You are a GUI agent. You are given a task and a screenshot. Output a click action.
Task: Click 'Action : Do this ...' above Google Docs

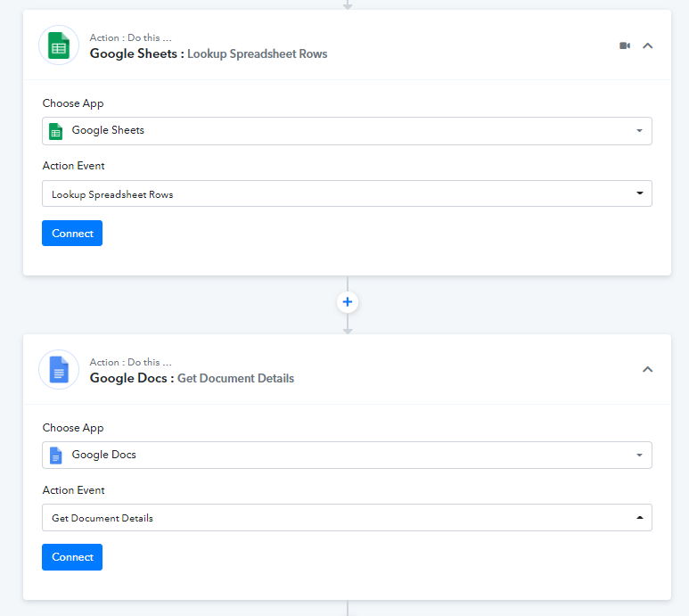(130, 362)
